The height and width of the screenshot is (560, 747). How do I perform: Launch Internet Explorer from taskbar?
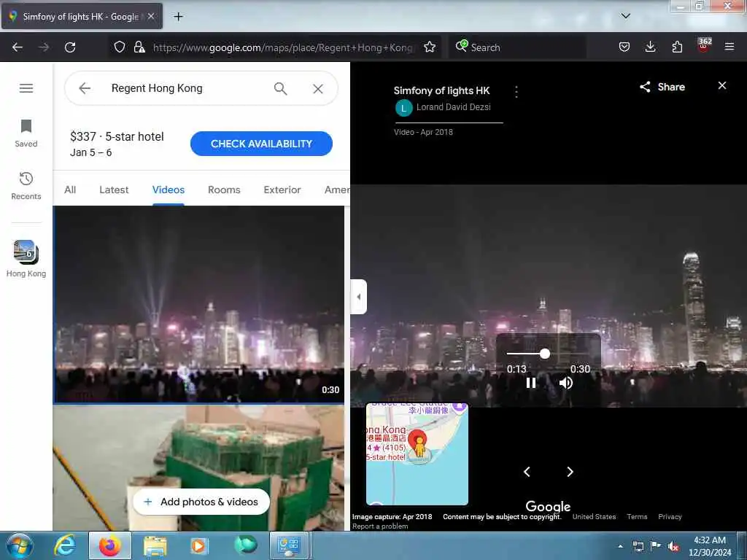pyautogui.click(x=65, y=545)
